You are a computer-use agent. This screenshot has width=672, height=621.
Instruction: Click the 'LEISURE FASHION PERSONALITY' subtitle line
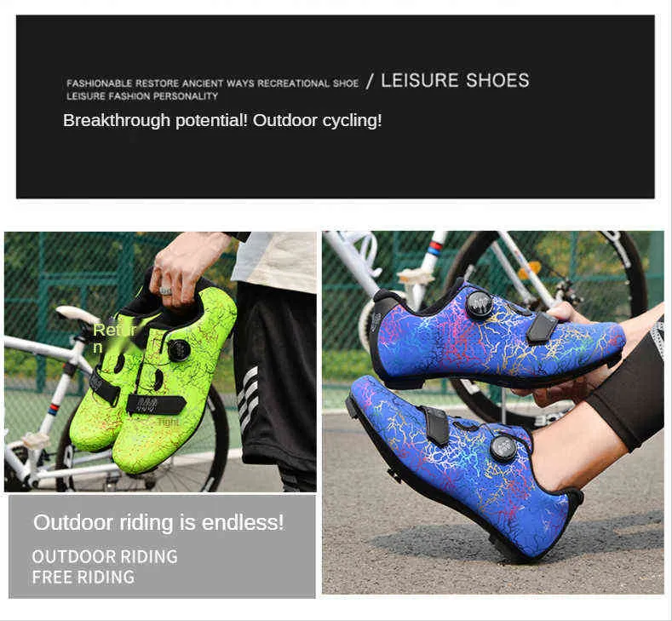[142, 96]
